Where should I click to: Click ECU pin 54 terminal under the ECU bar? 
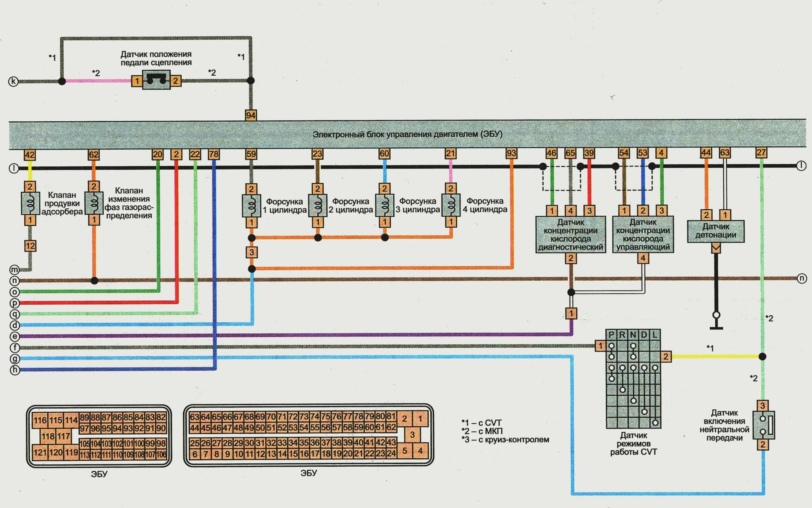pos(624,153)
